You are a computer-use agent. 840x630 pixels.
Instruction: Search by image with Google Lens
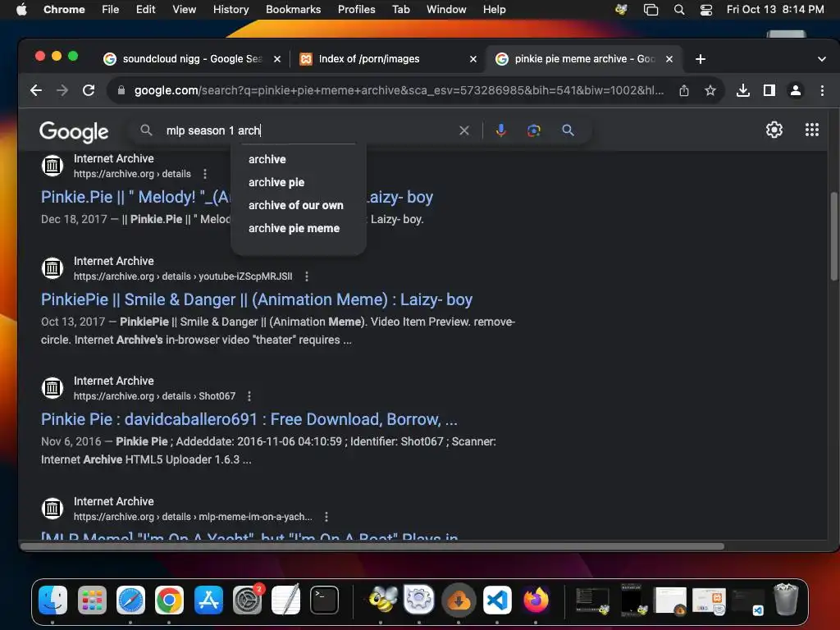533,130
